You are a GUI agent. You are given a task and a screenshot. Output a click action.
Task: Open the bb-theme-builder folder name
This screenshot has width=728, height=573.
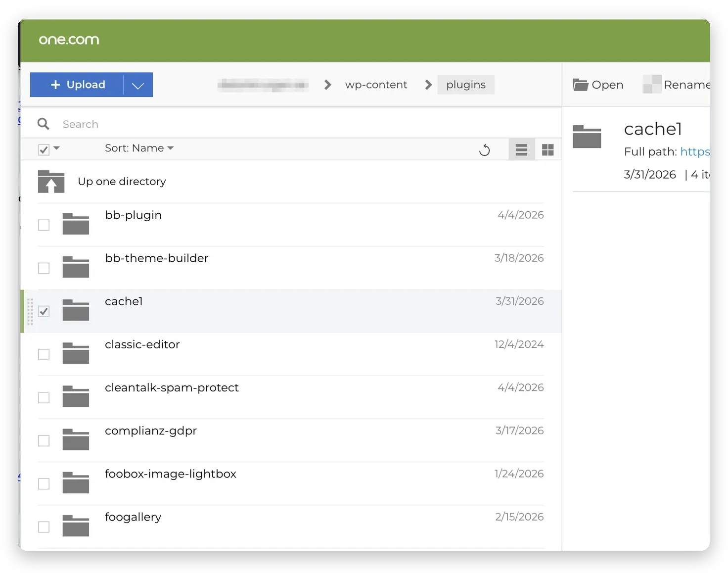tap(157, 258)
